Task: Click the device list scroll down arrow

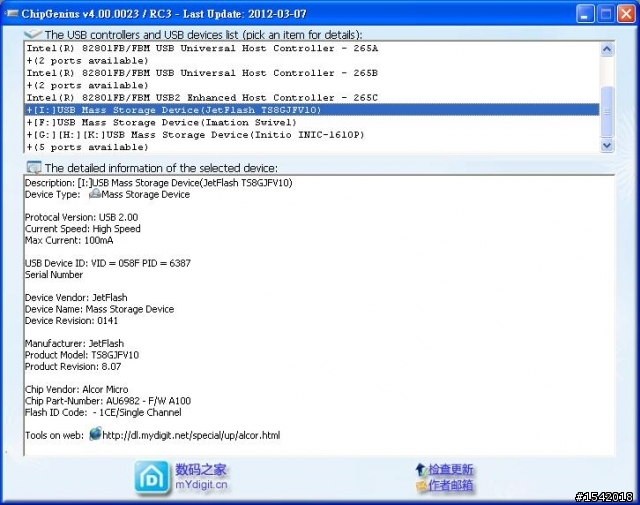Action: (607, 145)
